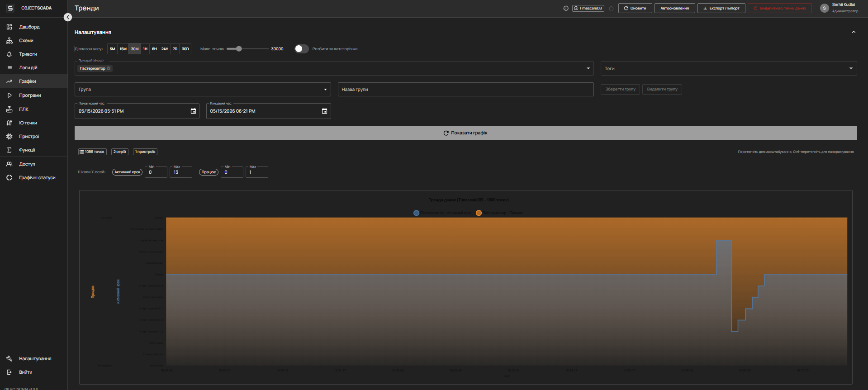
Task: Select the 6H time range
Action: (154, 49)
